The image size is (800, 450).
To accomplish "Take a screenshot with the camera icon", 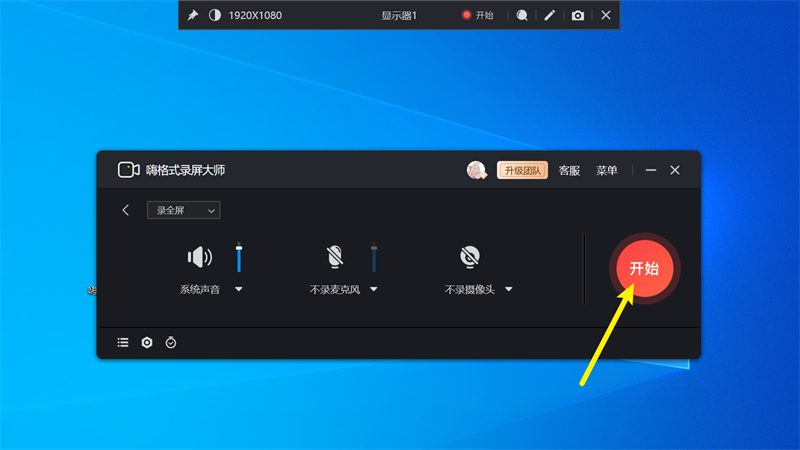I will (578, 15).
